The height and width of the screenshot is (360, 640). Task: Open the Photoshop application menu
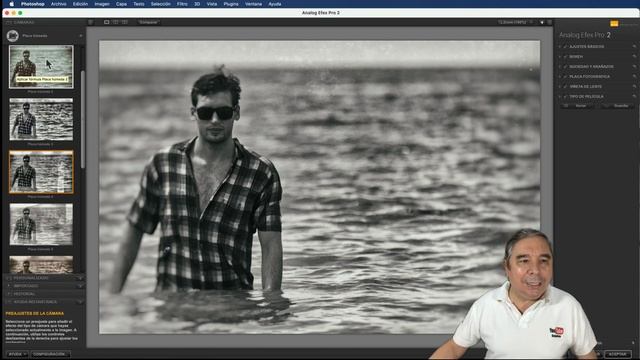pyautogui.click(x=33, y=4)
